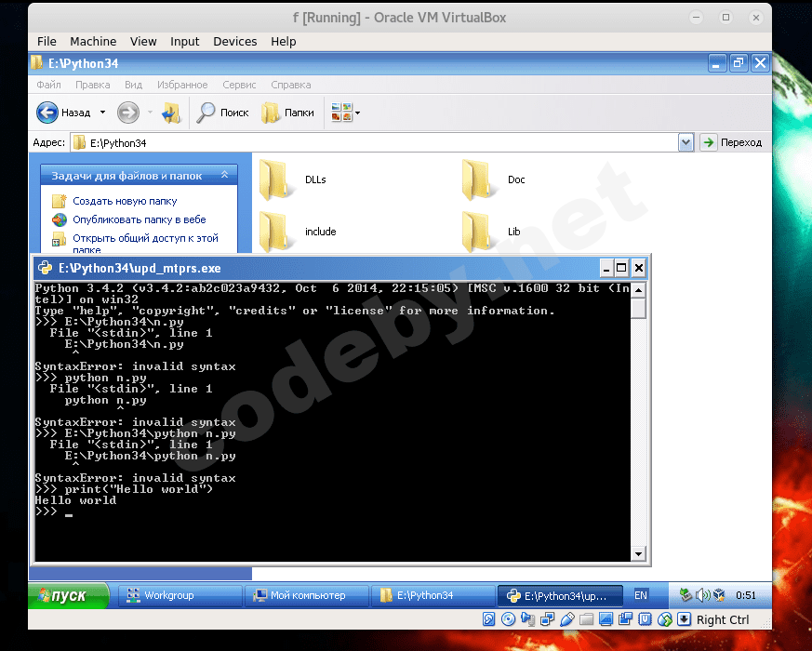This screenshot has width=812, height=651.
Task: Open the Вид menu in Explorer
Action: click(x=134, y=85)
